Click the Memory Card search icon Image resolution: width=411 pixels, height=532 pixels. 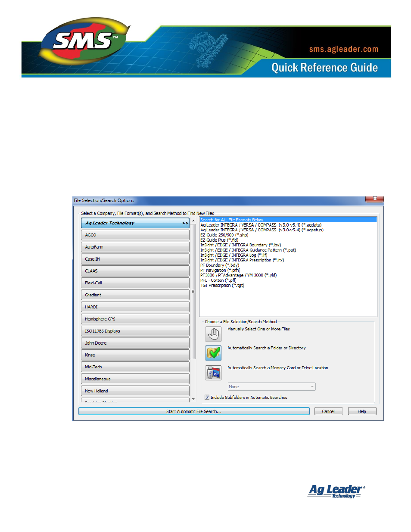click(213, 373)
